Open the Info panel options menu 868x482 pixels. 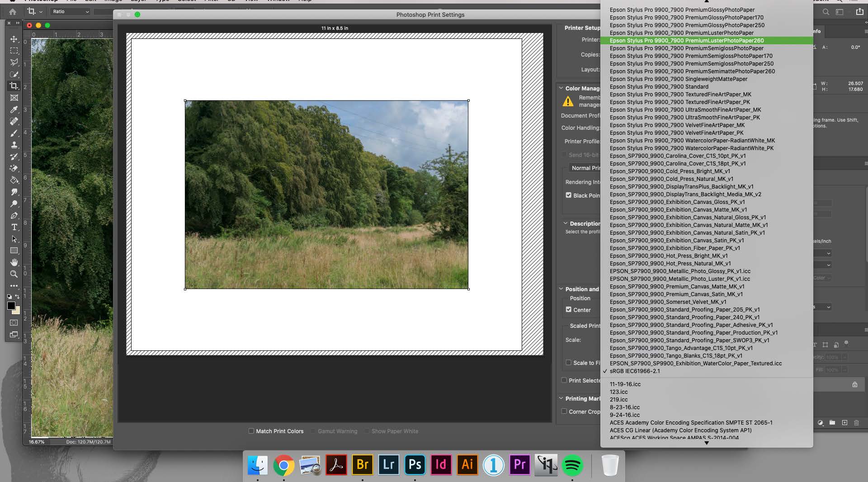865,31
